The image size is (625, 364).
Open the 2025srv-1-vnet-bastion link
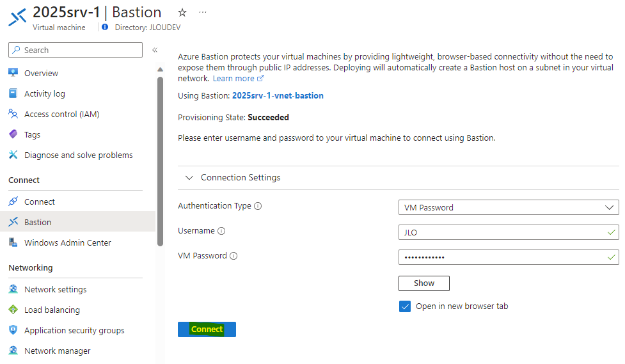pos(278,96)
